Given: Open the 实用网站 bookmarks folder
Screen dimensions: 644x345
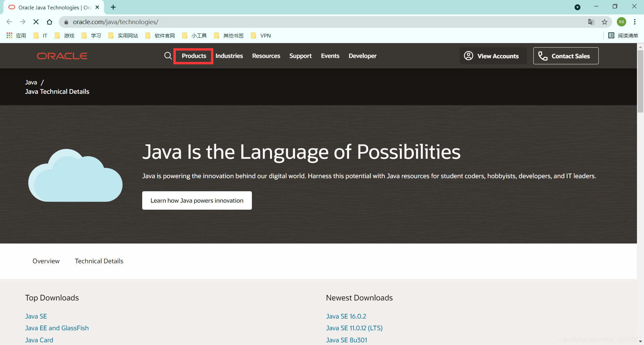Looking at the screenshot, I should (x=123, y=36).
